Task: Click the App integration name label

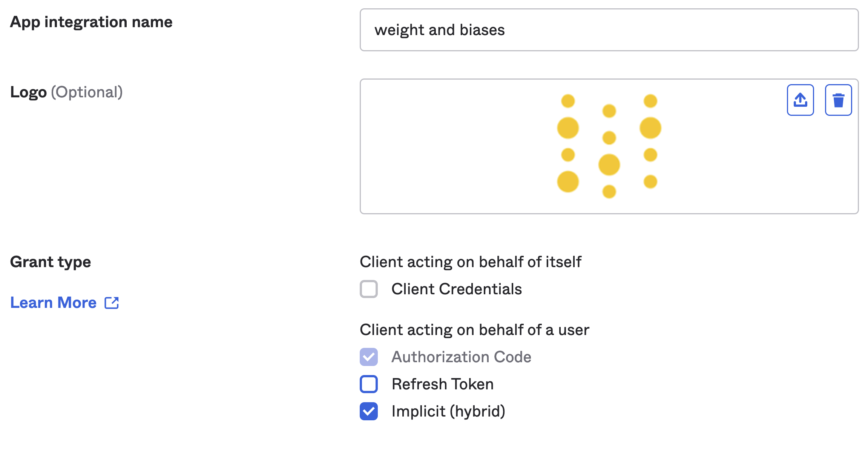Action: click(x=91, y=22)
